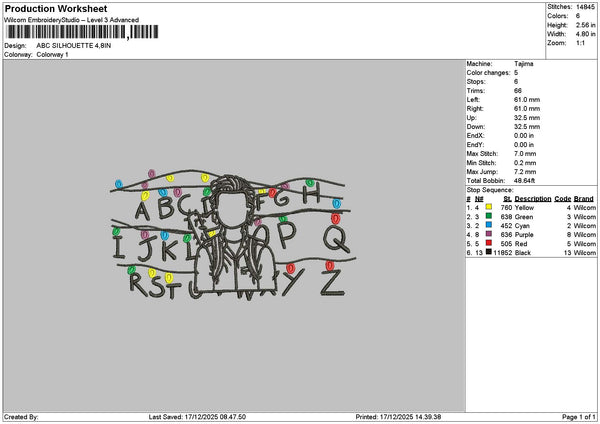Click the Machine value 'Tajima'
This screenshot has width=600, height=424.
pos(523,64)
